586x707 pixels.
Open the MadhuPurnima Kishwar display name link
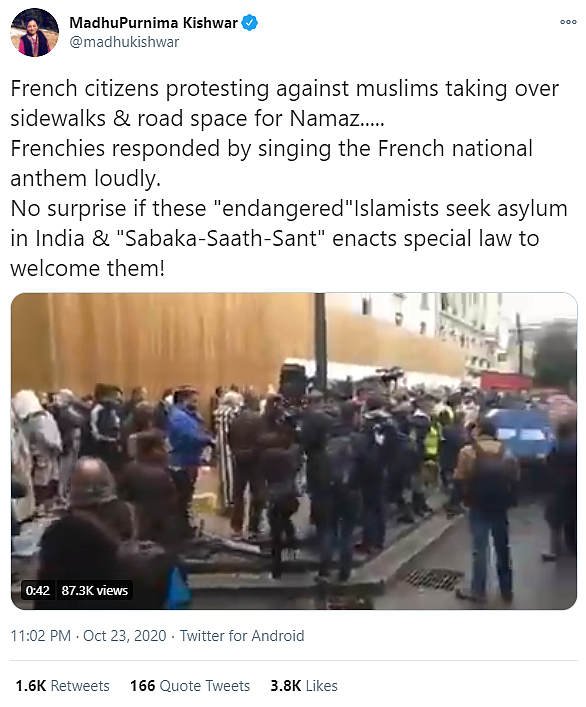pos(153,23)
